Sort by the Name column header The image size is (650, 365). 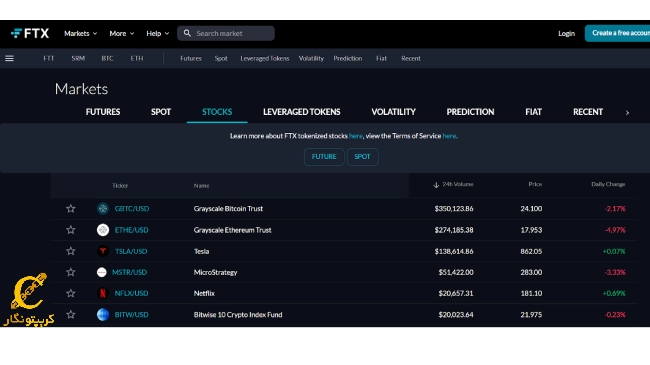coord(201,186)
